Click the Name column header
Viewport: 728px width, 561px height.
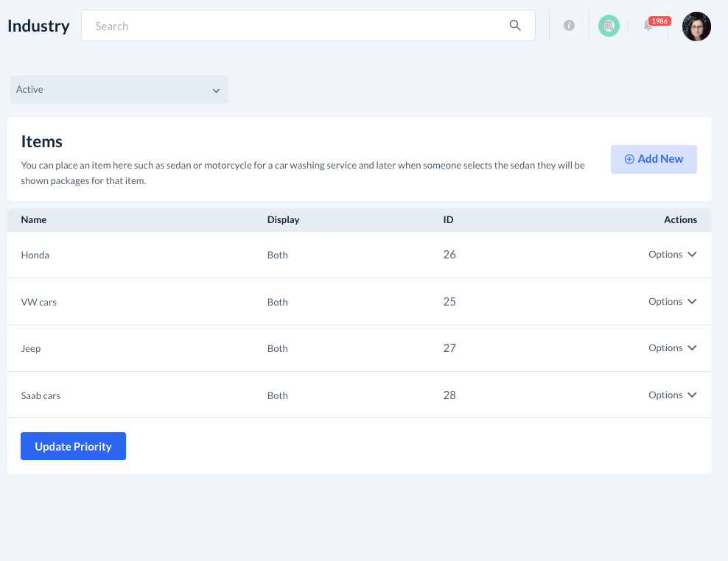34,220
